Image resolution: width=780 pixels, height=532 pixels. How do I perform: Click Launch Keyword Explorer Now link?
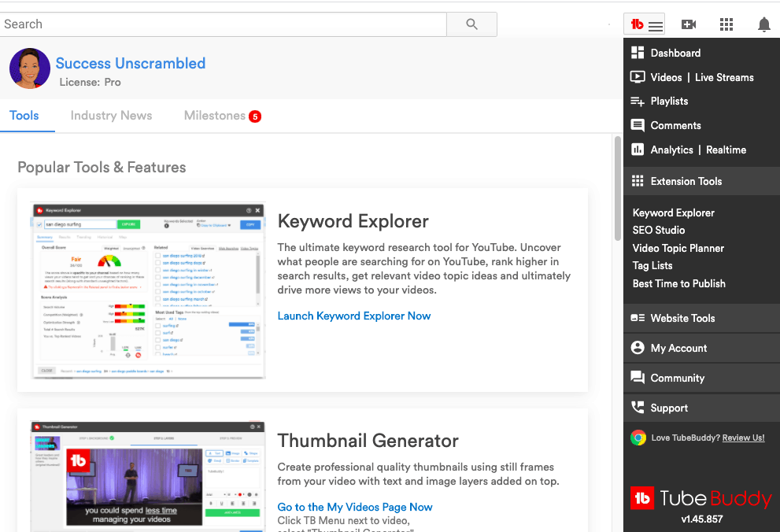[353, 316]
